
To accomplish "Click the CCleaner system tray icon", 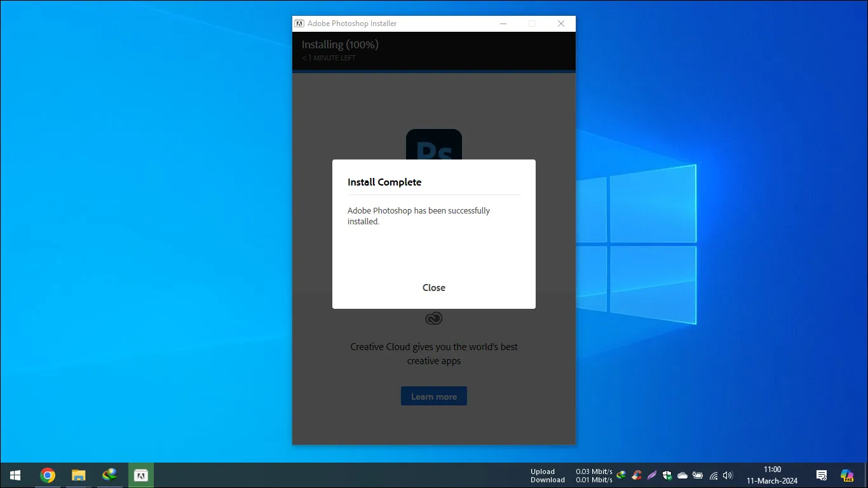I will (x=636, y=475).
